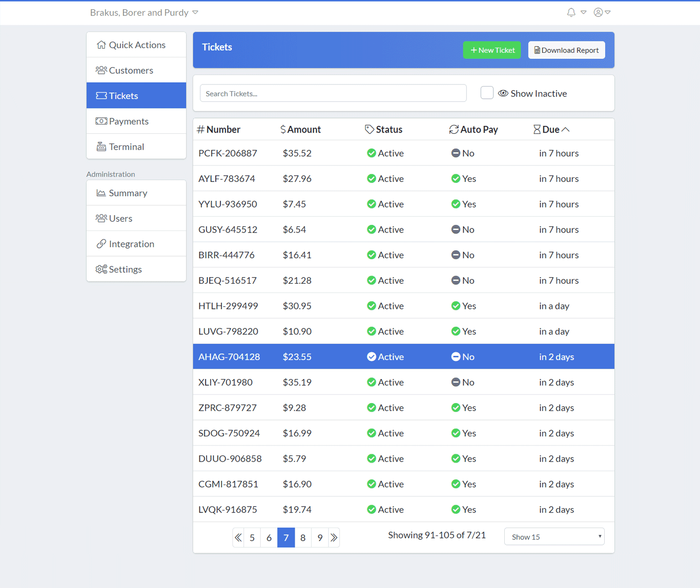
Task: Open the Show 15 page size dropdown
Action: click(x=554, y=537)
